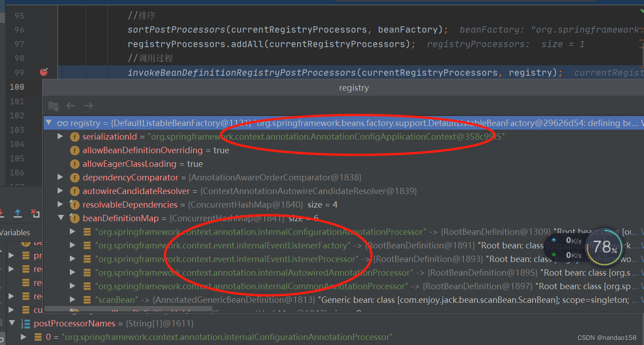Collapse the registry root node
Viewport: 644px width, 345px height.
tap(49, 122)
